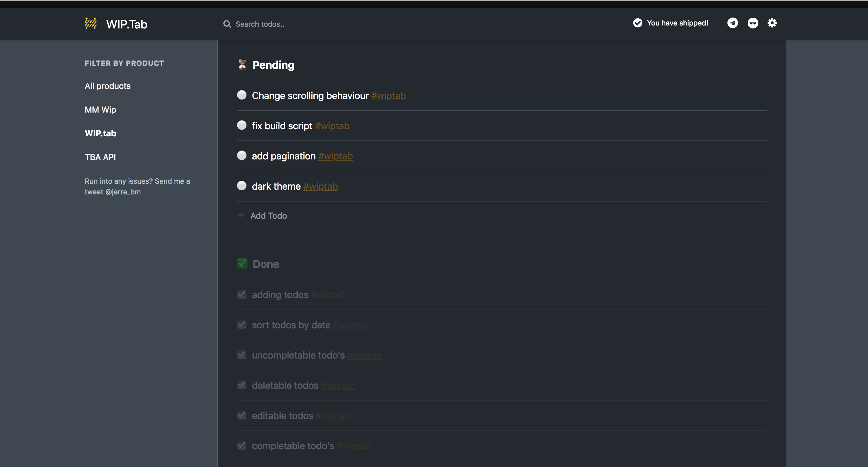Screen dimensions: 868x467
Task: Open settings with the gear icon
Action: [x=772, y=23]
